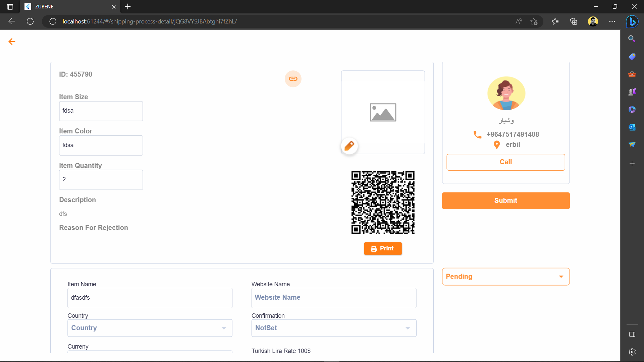The image size is (644, 362).
Task: Open Outlook from browser sidebar
Action: [632, 127]
